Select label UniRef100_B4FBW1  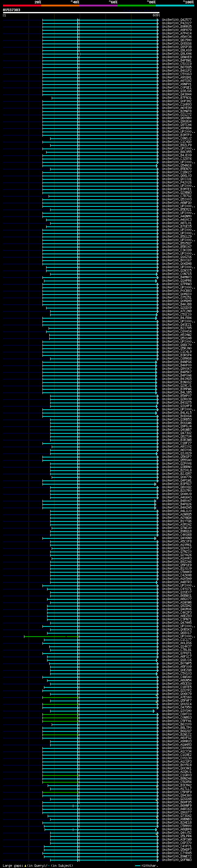point(177,61)
